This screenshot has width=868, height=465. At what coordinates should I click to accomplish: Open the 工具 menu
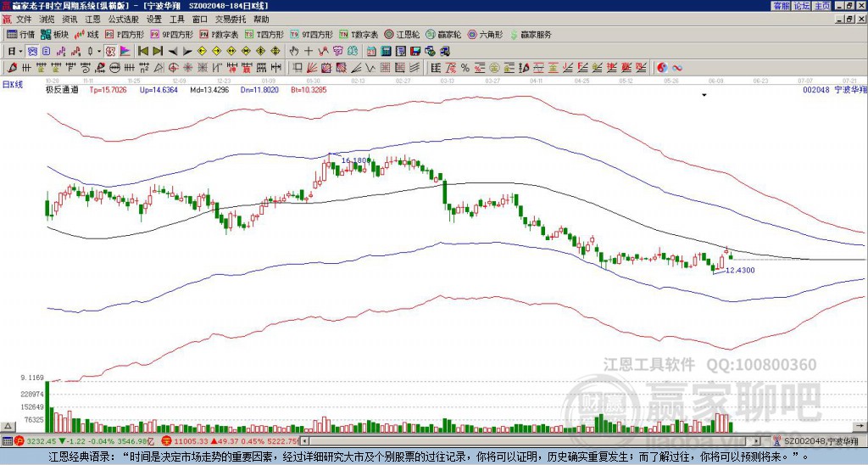click(176, 20)
